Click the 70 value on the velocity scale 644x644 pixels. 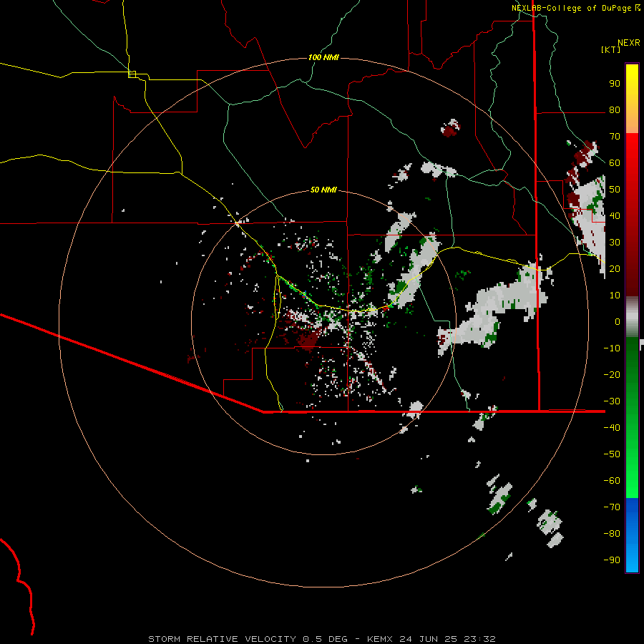click(x=615, y=137)
